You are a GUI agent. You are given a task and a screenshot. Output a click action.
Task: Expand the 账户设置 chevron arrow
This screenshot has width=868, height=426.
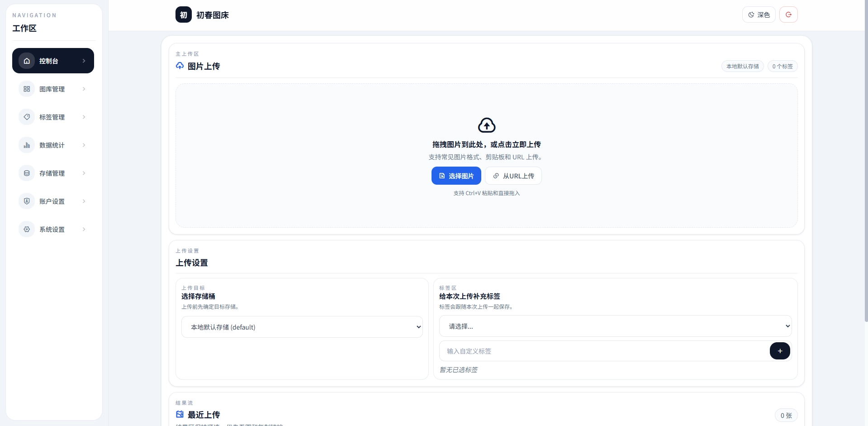pyautogui.click(x=84, y=201)
